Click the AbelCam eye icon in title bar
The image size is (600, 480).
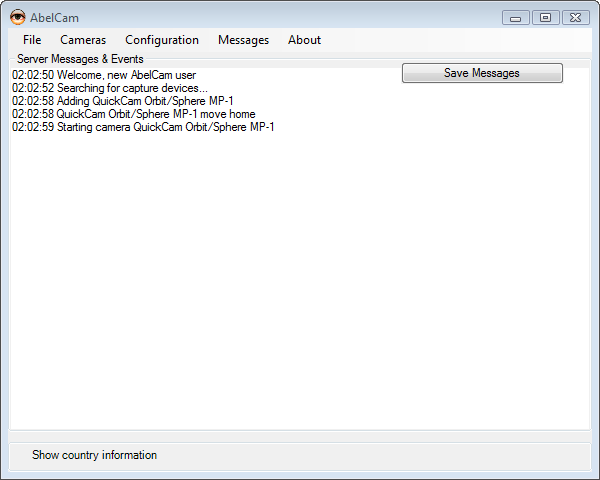17,17
